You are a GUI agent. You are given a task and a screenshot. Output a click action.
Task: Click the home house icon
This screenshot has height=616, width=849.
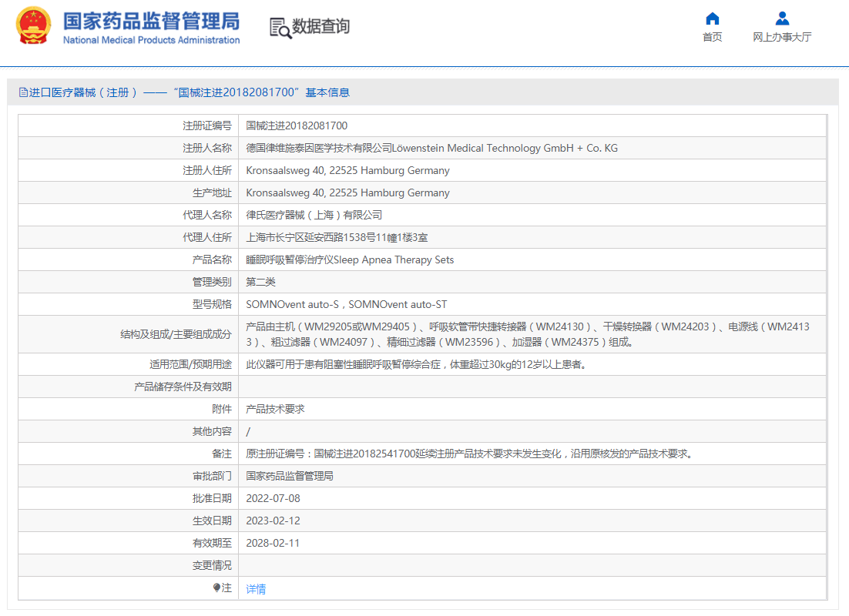coord(712,18)
